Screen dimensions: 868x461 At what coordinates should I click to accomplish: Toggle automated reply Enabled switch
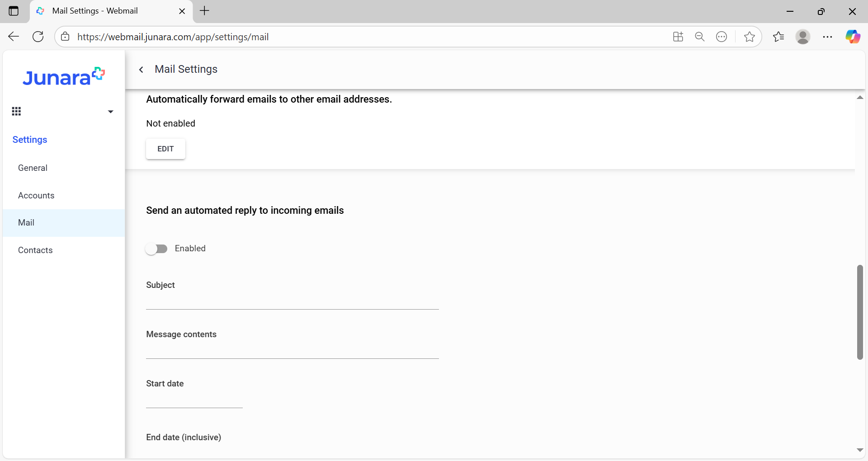click(156, 249)
